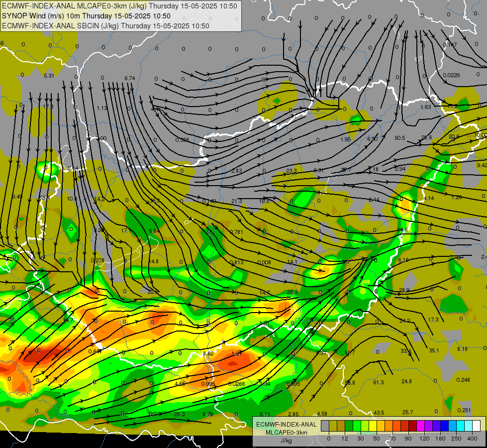Screen dimensions: 487x448
Task: Click the map value 1.13
Action: tap(102, 108)
